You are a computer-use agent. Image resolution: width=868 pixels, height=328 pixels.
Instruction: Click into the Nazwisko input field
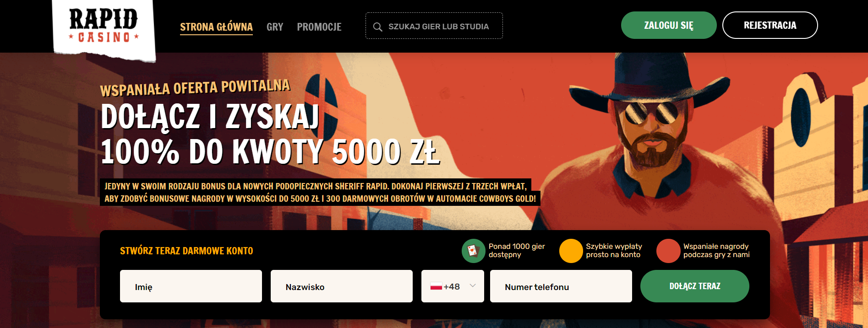(342, 286)
